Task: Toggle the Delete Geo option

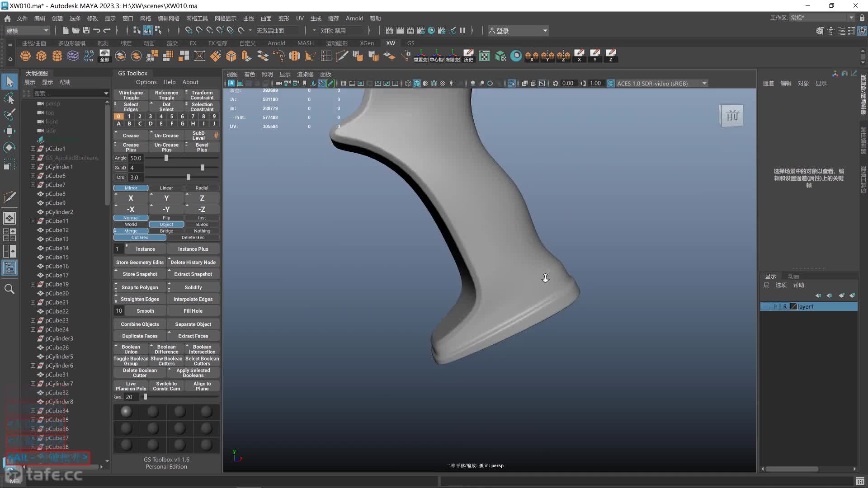Action: 193,238
